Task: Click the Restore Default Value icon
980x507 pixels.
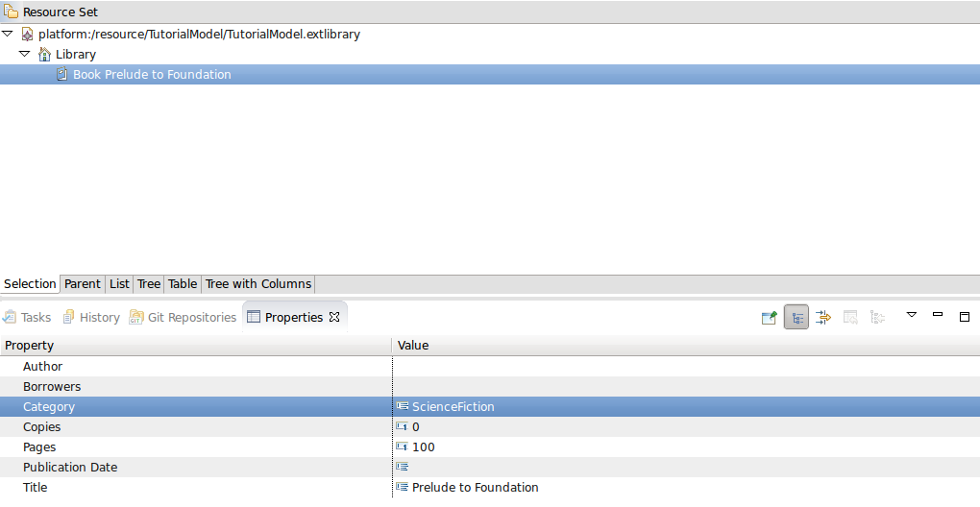Action: (x=850, y=318)
